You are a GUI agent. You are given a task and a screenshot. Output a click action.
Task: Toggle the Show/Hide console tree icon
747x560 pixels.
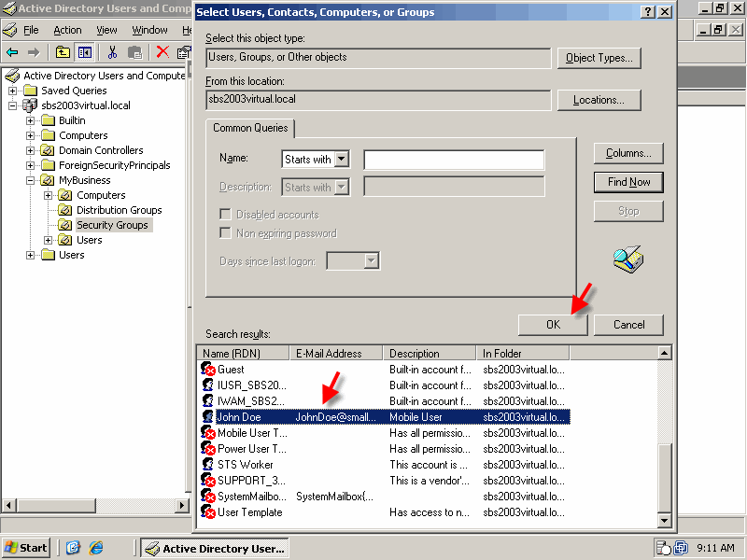click(x=85, y=52)
